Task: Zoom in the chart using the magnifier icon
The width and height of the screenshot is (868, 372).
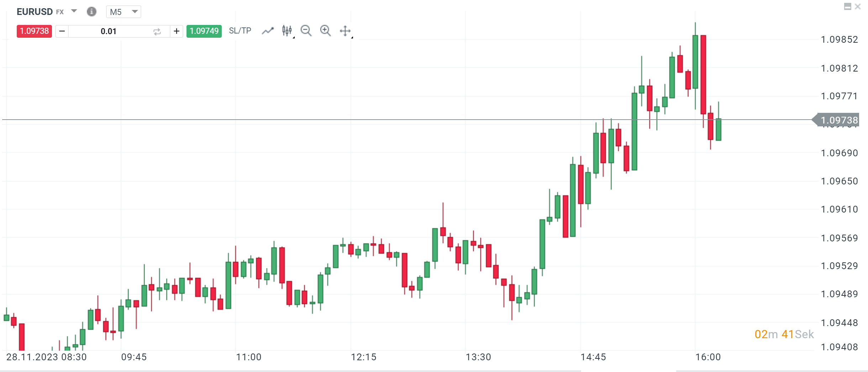Action: pos(325,31)
